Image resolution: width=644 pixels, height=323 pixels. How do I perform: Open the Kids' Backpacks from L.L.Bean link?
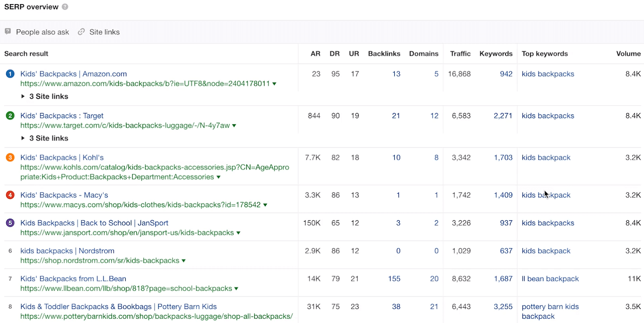click(73, 279)
